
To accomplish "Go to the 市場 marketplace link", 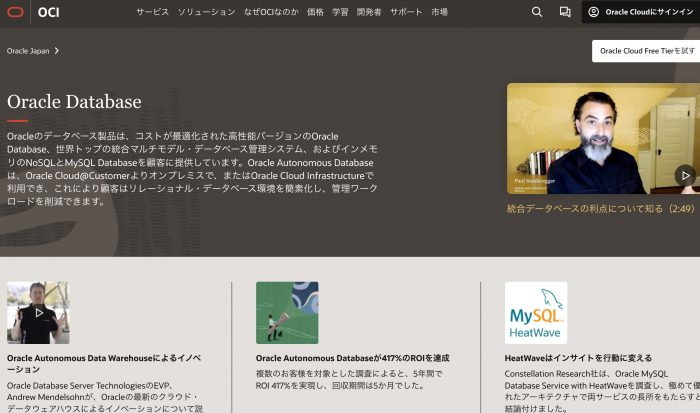I will (439, 12).
